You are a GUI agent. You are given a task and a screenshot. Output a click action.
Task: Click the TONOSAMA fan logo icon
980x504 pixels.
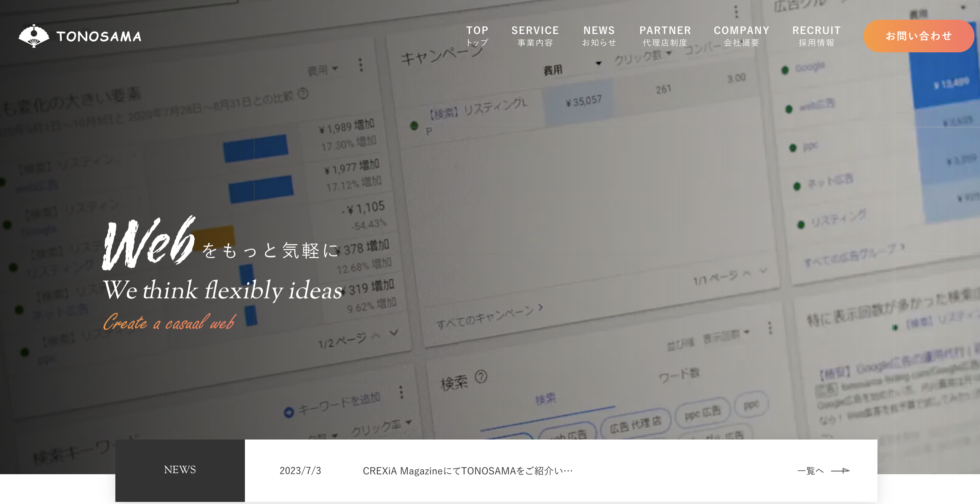(34, 36)
